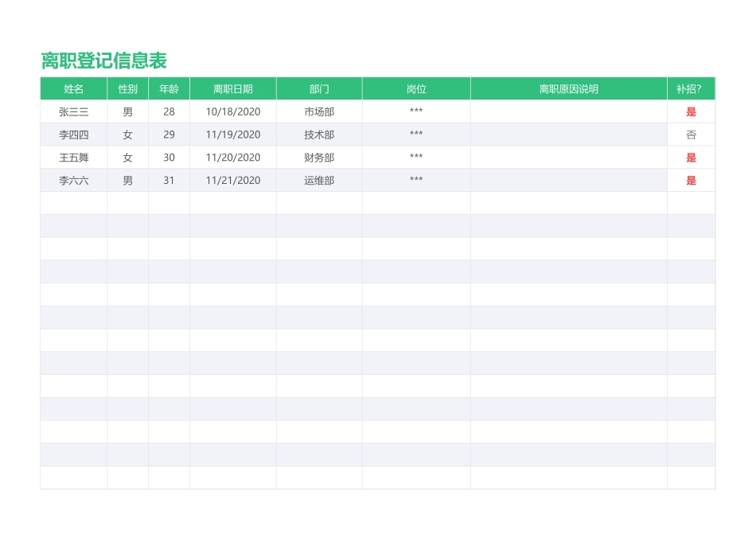Viewport: 756px width, 535px height.
Task: Select the 运维部 department cell
Action: click(x=318, y=181)
